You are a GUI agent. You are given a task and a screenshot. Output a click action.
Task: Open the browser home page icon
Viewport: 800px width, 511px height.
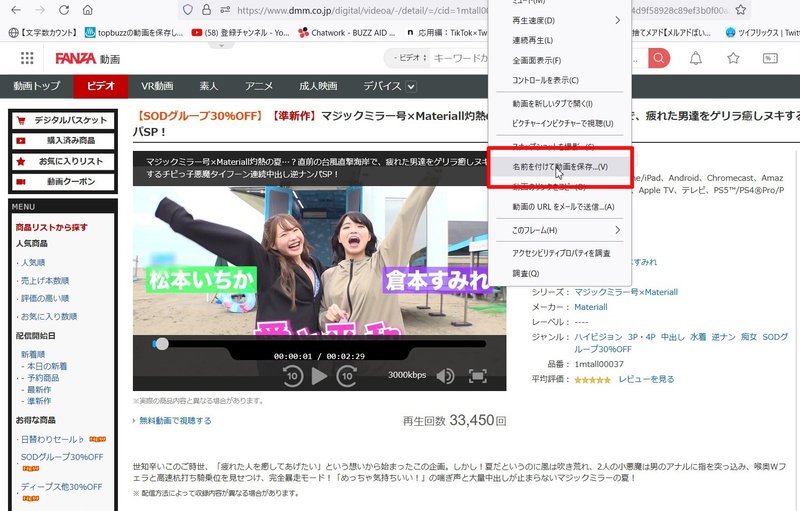(x=88, y=10)
